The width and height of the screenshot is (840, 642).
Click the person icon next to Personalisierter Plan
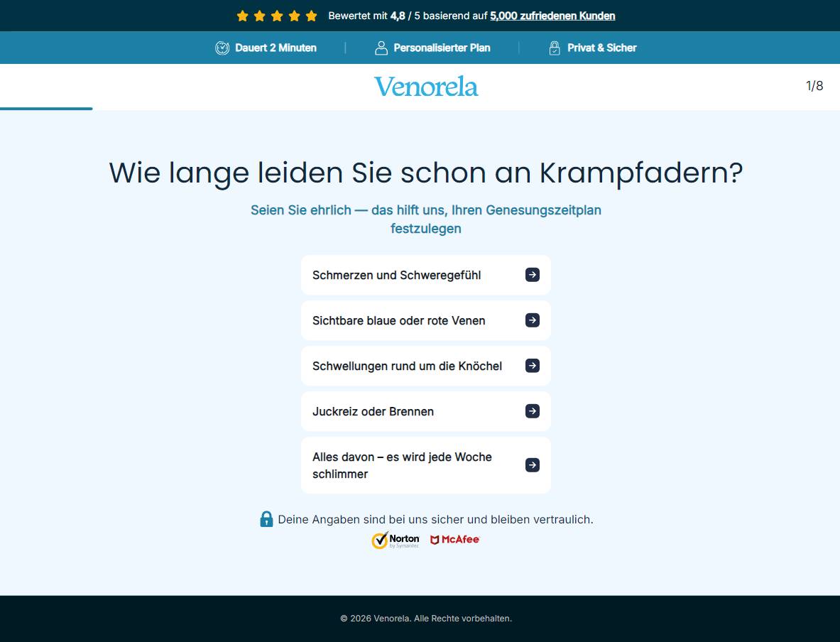381,48
